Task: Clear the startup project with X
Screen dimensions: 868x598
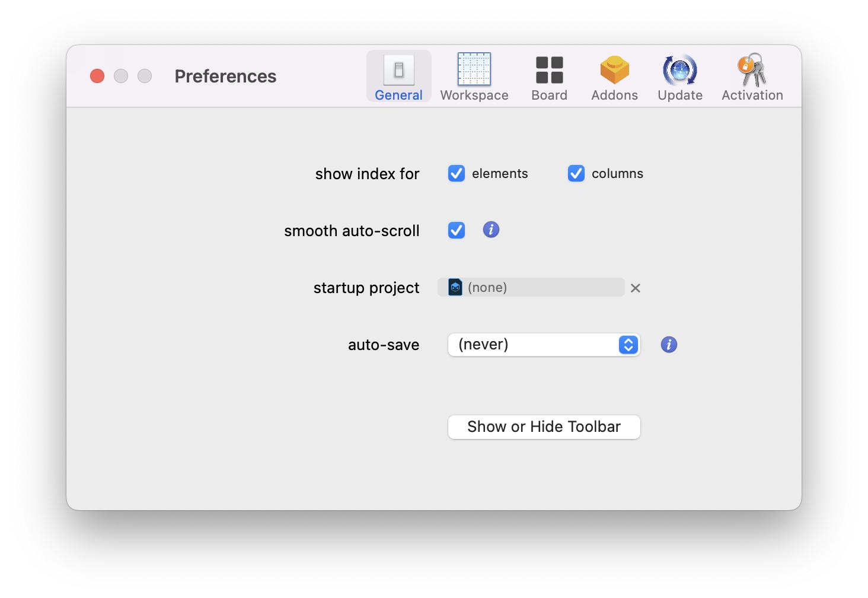Action: [x=636, y=288]
